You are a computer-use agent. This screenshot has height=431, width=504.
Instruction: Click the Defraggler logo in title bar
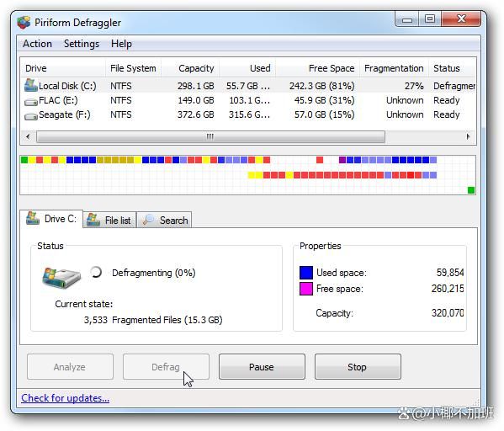point(24,23)
